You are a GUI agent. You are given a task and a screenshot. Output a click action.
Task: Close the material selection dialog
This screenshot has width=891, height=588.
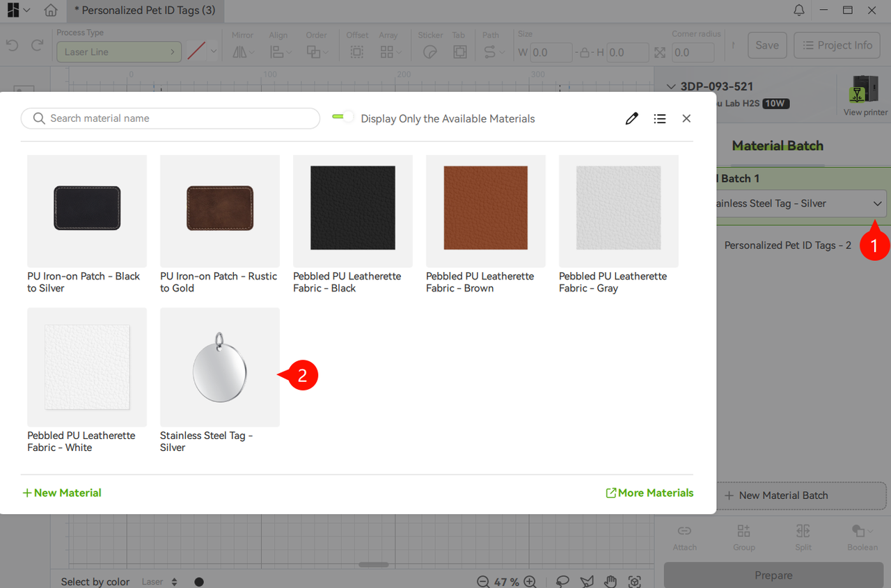pyautogui.click(x=686, y=118)
